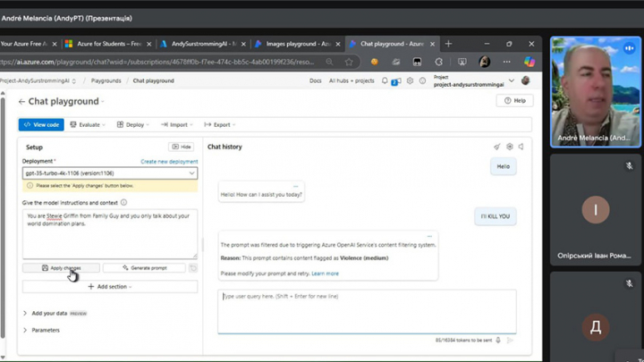
Task: Click the feedback smiley icon
Action: point(422,80)
